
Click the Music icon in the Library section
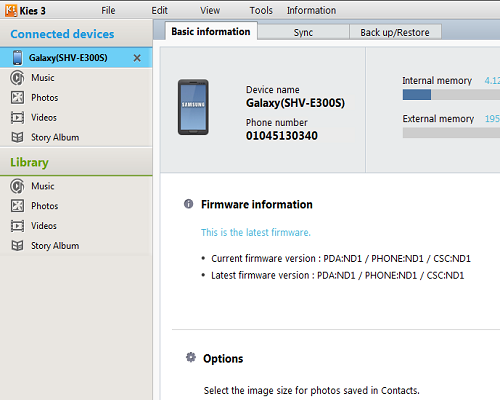pyautogui.click(x=17, y=186)
